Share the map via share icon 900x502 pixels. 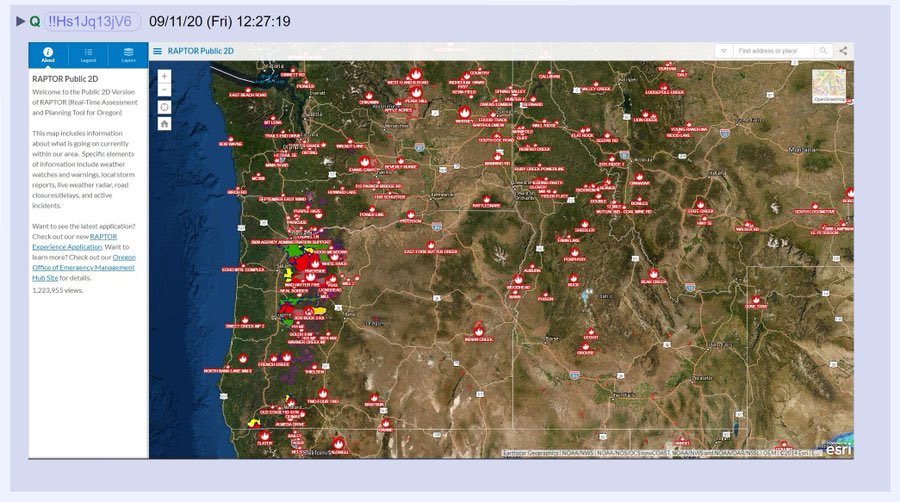click(x=843, y=51)
